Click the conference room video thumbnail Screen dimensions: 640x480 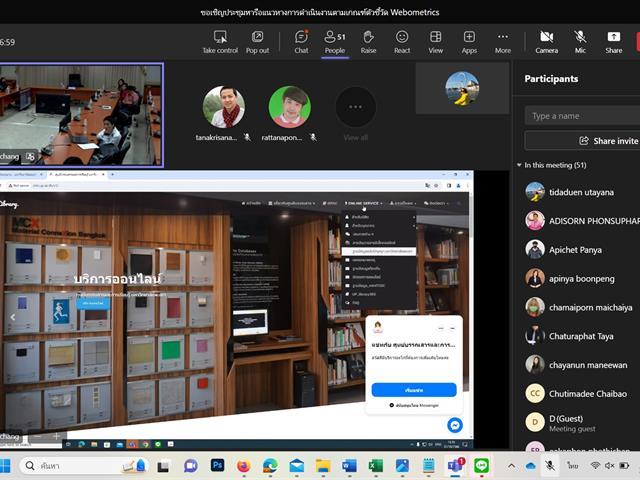tap(81, 115)
